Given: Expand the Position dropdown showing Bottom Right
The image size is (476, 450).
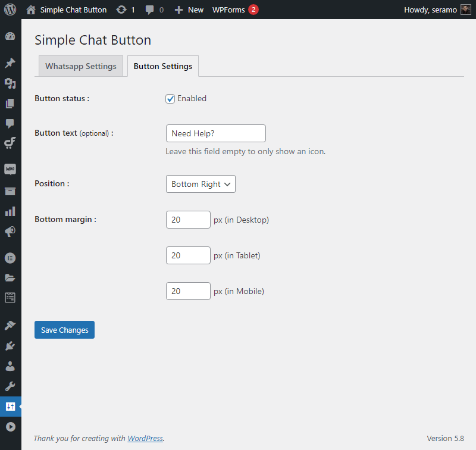Looking at the screenshot, I should pyautogui.click(x=201, y=184).
